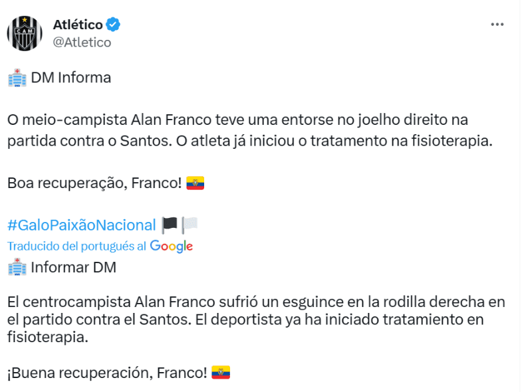The height and width of the screenshot is (392, 532).
Task: Click the blue verified badge
Action: point(113,25)
